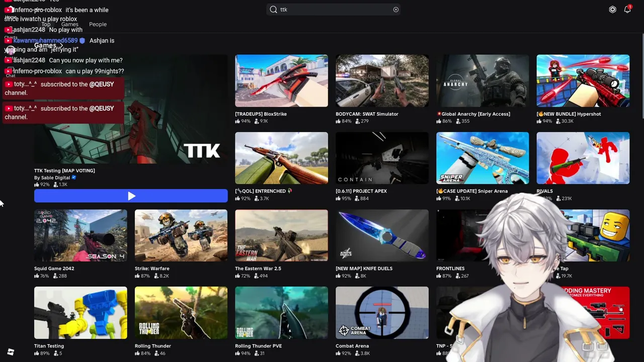Select The Eastern War 2.5 title
Image resolution: width=644 pixels, height=362 pixels.
tap(258, 268)
